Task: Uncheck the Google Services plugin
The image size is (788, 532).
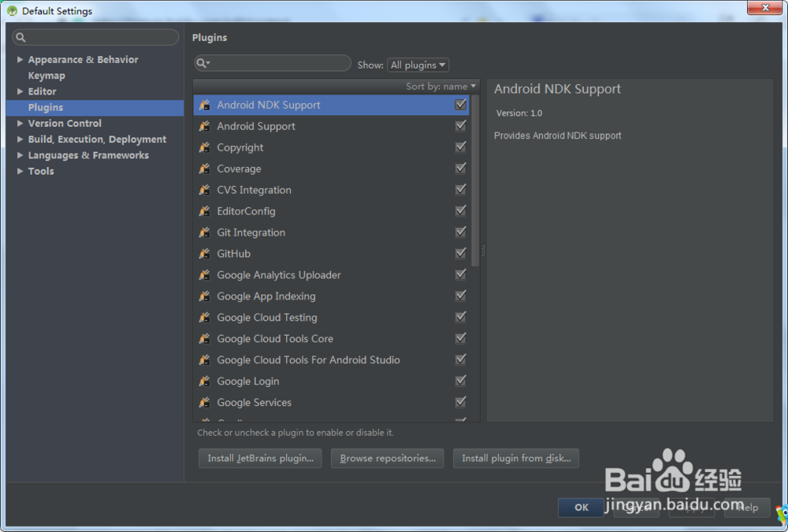Action: [x=460, y=402]
